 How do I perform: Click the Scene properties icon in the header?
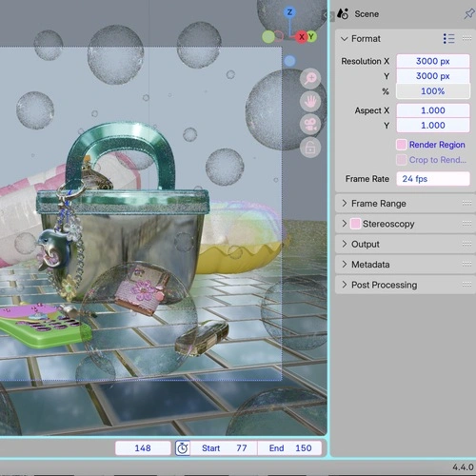343,13
